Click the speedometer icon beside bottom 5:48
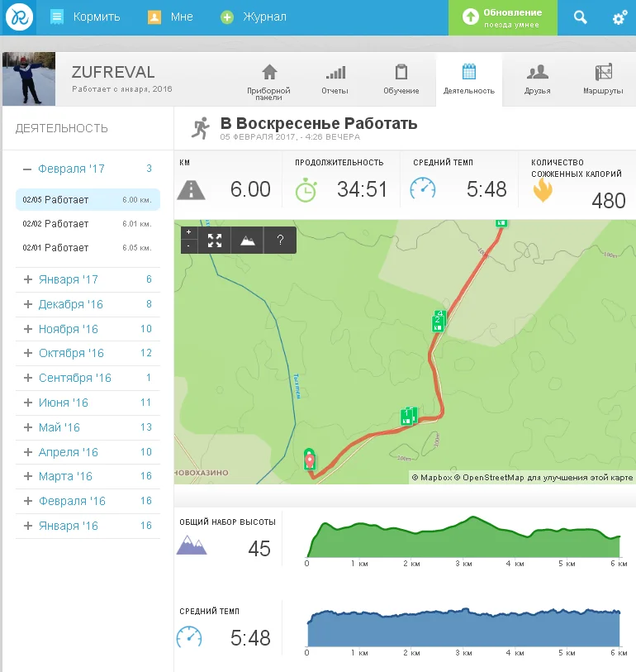 pos(189,636)
